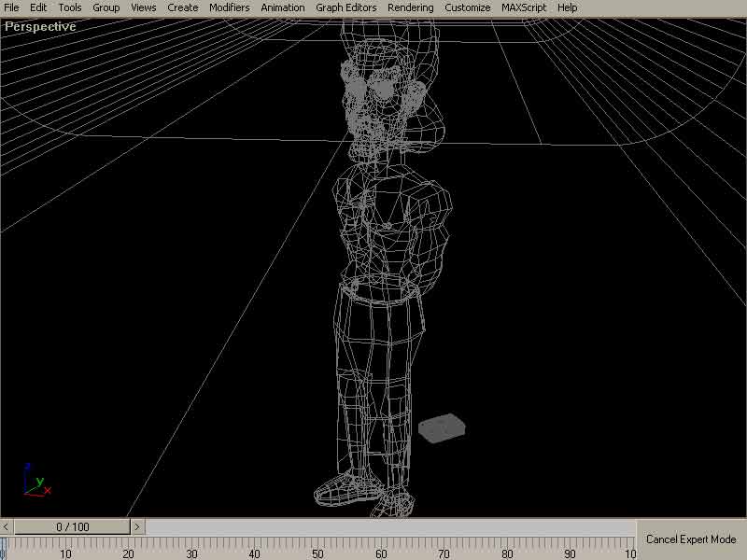The width and height of the screenshot is (747, 560).
Task: Step time slider forward with right arrow
Action: pyautogui.click(x=137, y=527)
